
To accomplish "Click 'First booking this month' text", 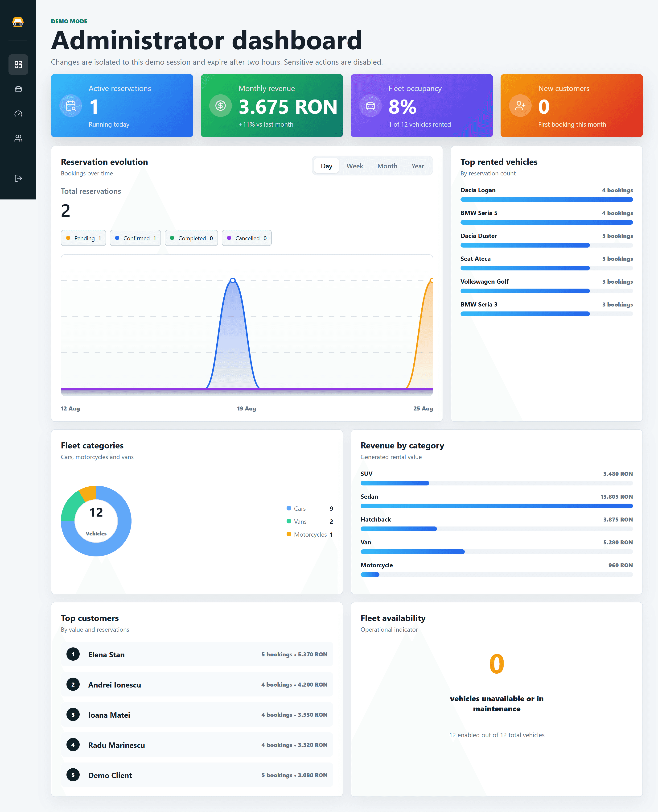I will coord(572,124).
